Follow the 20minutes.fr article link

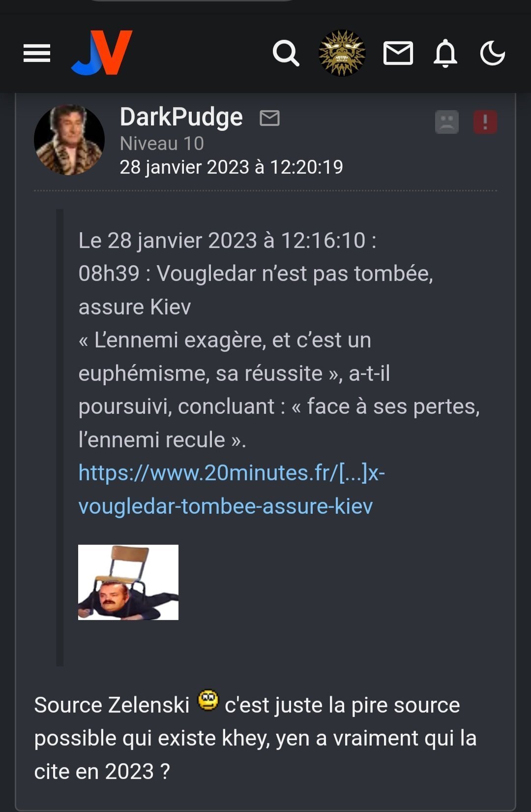[232, 489]
